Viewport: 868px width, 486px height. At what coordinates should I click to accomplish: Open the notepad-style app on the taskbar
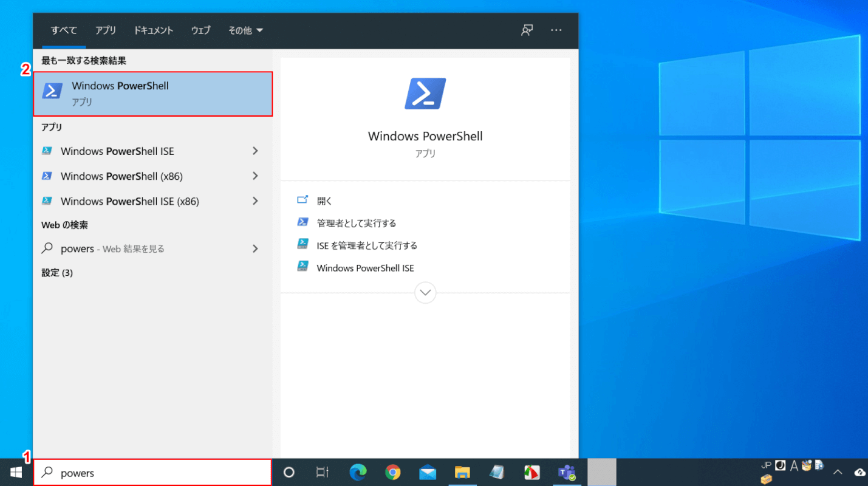click(x=497, y=472)
